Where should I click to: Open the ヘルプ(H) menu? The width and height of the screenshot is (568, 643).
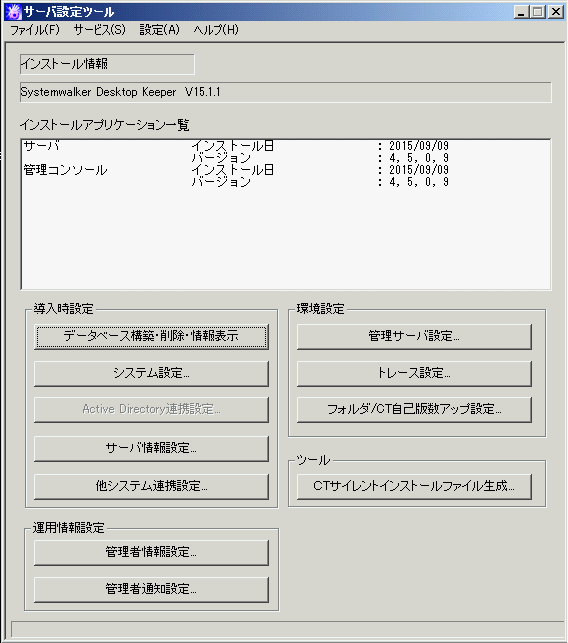(x=216, y=30)
